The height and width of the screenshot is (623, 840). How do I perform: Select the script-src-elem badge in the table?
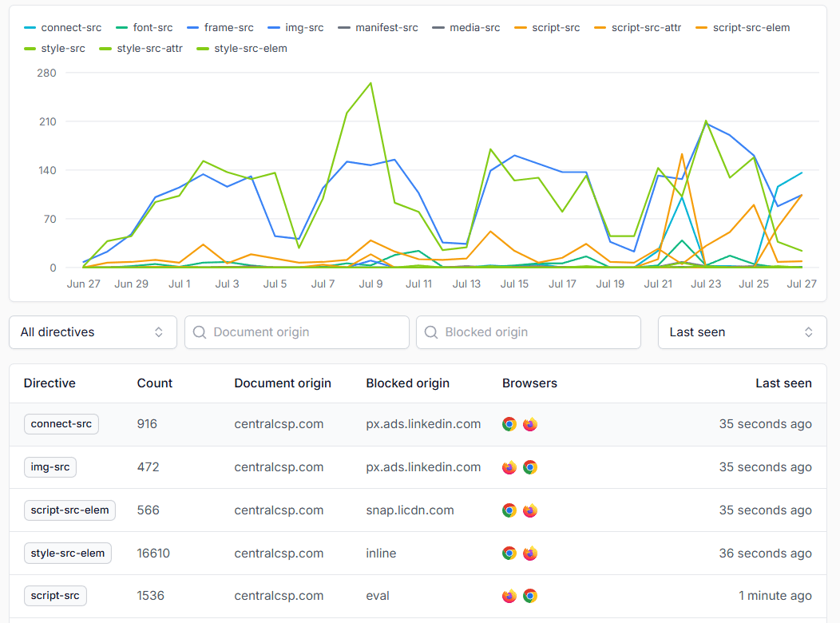click(x=69, y=510)
